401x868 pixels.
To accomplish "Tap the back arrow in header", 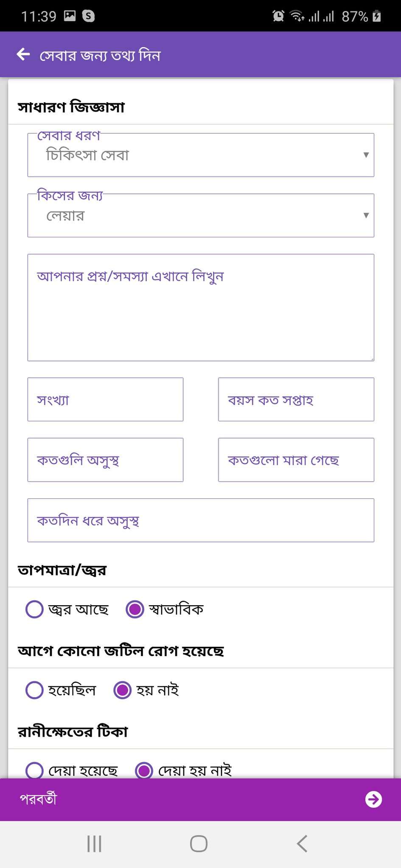I will tap(23, 55).
